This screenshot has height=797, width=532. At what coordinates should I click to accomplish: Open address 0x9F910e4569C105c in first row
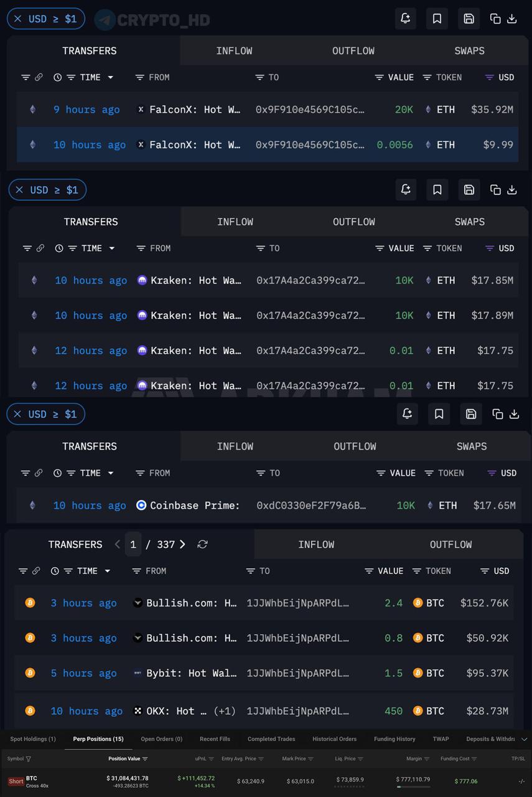(x=310, y=110)
